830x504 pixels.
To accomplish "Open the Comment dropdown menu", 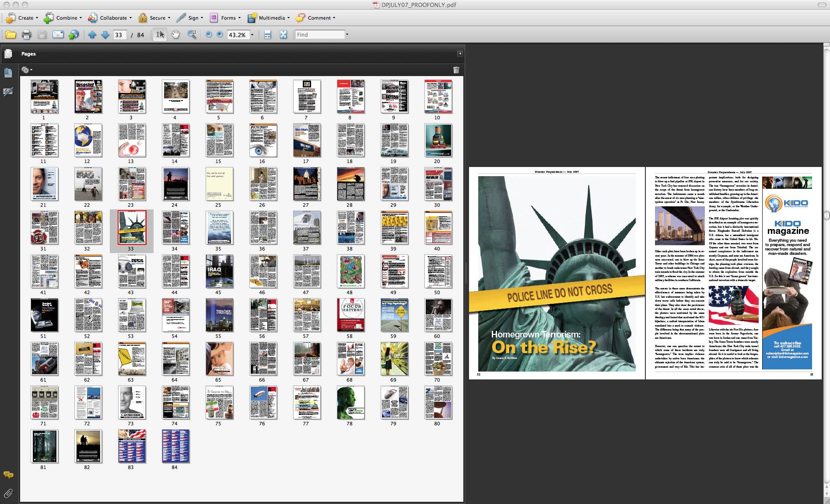I will 315,18.
